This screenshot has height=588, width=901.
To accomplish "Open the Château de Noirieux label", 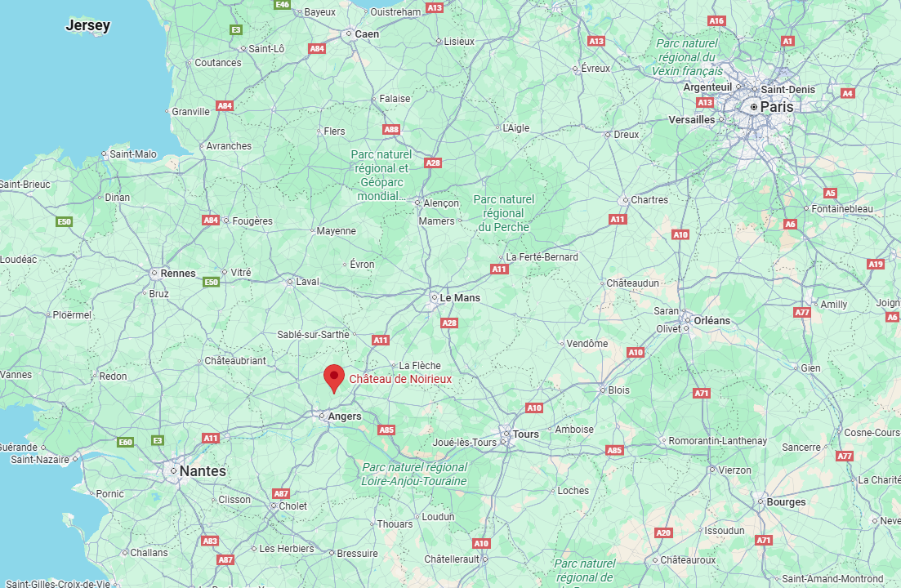I will click(400, 379).
